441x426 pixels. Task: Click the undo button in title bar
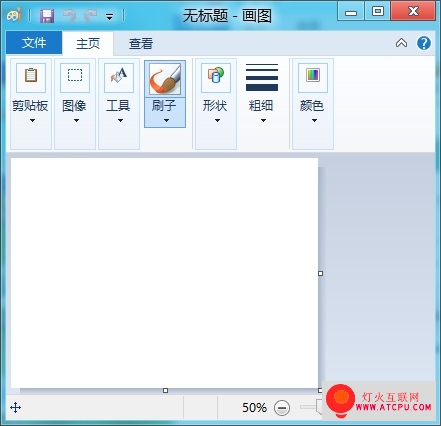pos(70,16)
